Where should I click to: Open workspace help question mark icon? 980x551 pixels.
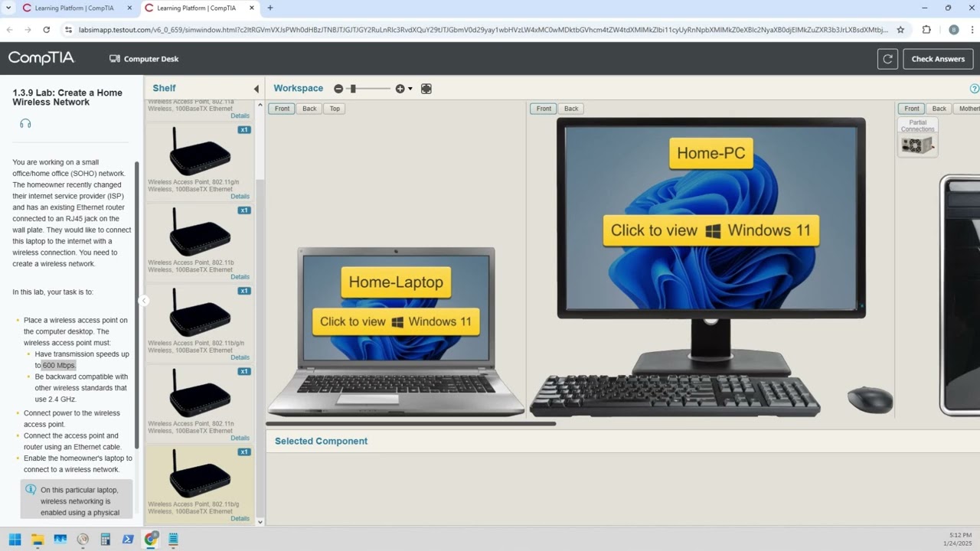pos(975,89)
